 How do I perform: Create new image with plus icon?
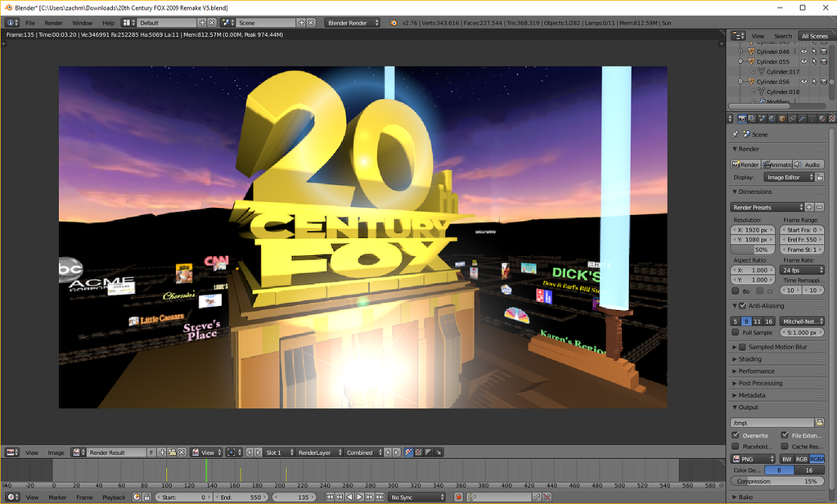[x=162, y=452]
